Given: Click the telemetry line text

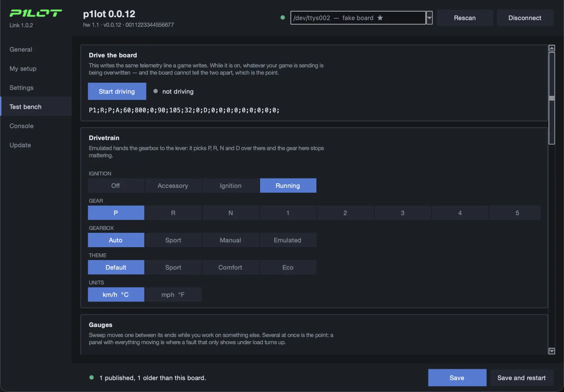Looking at the screenshot, I should (184, 110).
